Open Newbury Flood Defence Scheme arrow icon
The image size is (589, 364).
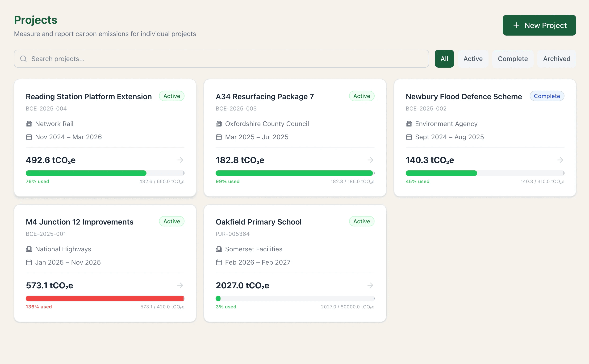pos(560,160)
